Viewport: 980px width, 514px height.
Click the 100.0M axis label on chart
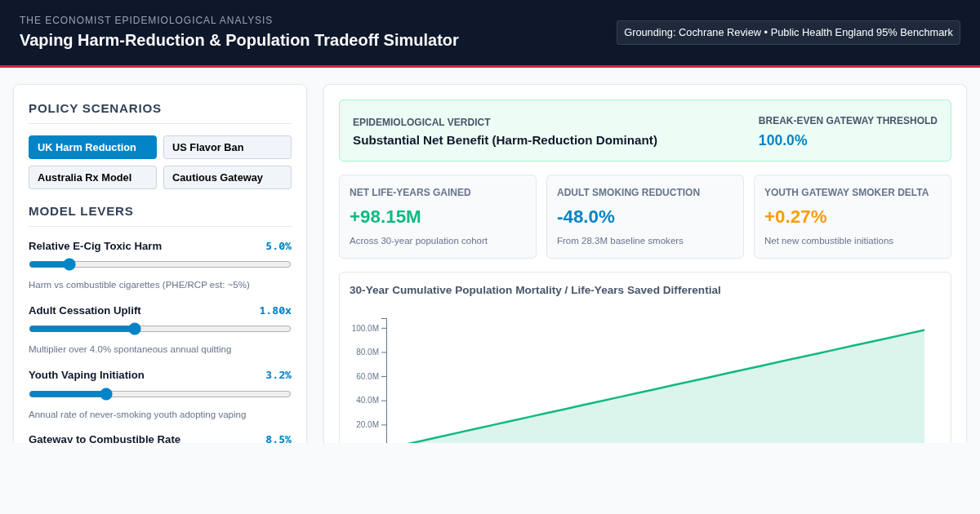click(x=365, y=328)
